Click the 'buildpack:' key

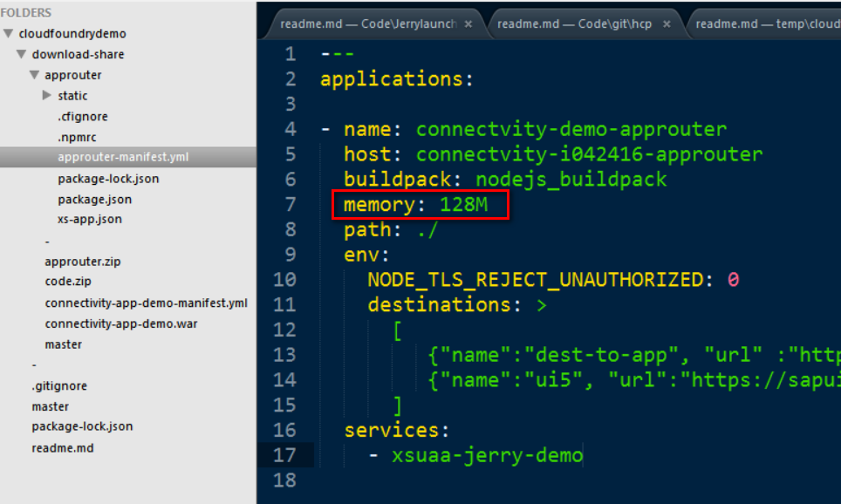pyautogui.click(x=403, y=180)
